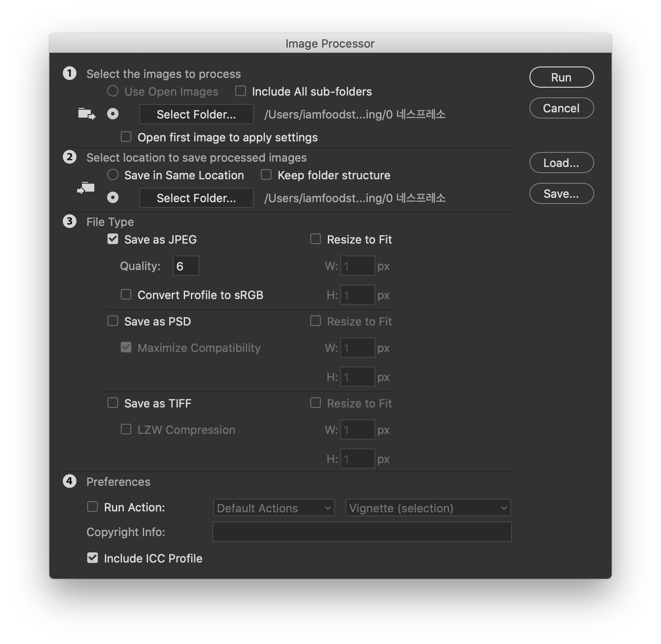Open settings with the Load... button
The width and height of the screenshot is (661, 644).
coord(561,163)
